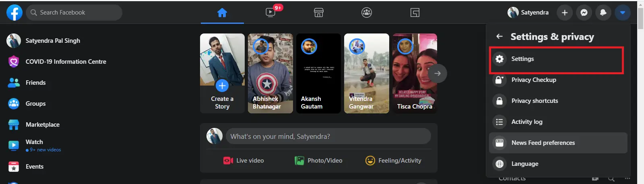
Task: Show more stories with the right arrow
Action: tap(438, 73)
